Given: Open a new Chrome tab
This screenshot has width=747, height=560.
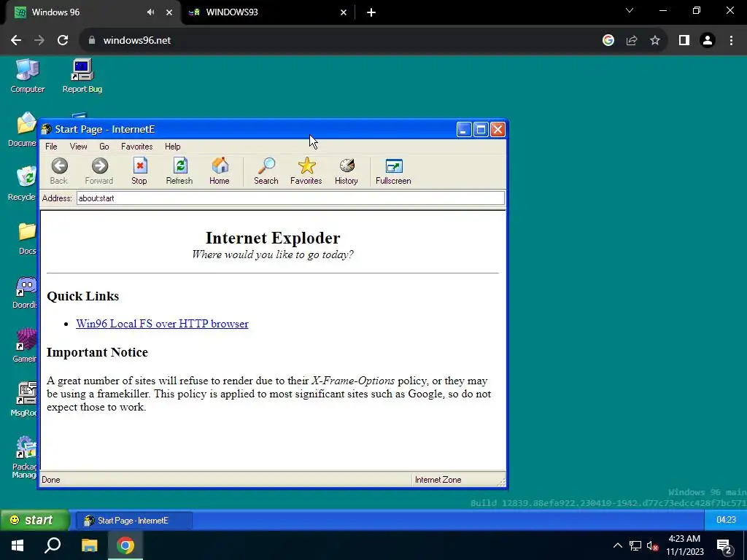Looking at the screenshot, I should 371,12.
